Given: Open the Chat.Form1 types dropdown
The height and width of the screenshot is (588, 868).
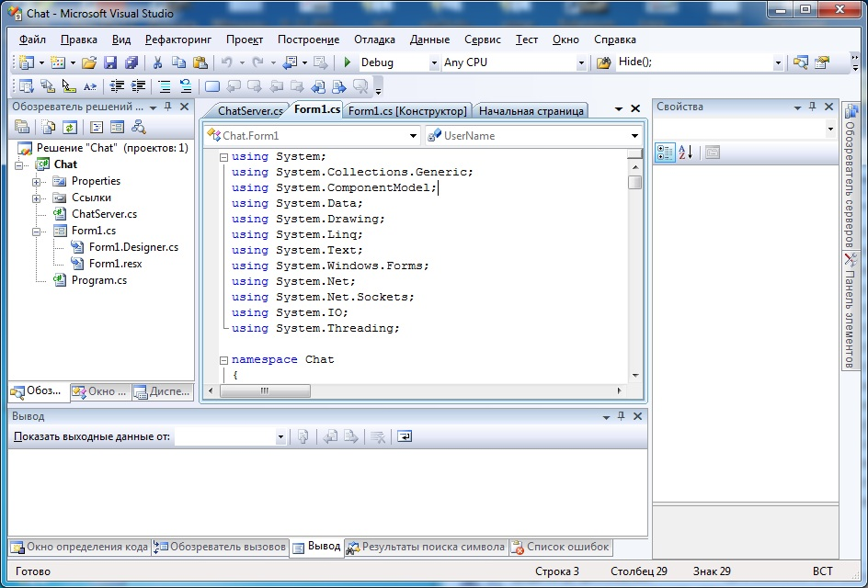Looking at the screenshot, I should 413,136.
